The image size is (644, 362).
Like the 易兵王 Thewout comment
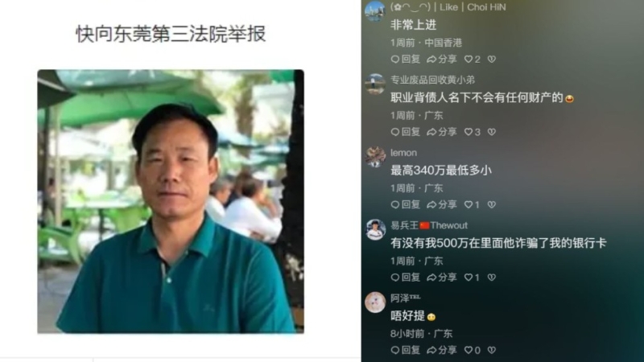click(472, 277)
